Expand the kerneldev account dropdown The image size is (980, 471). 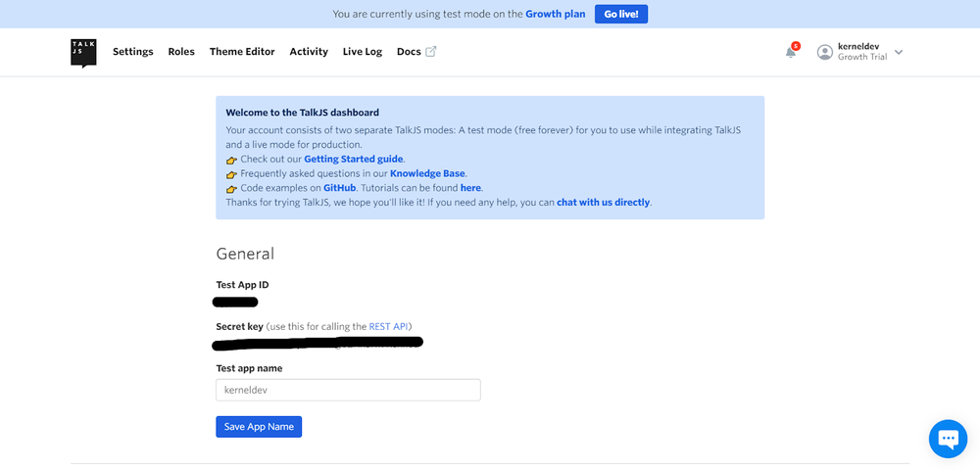[899, 52]
